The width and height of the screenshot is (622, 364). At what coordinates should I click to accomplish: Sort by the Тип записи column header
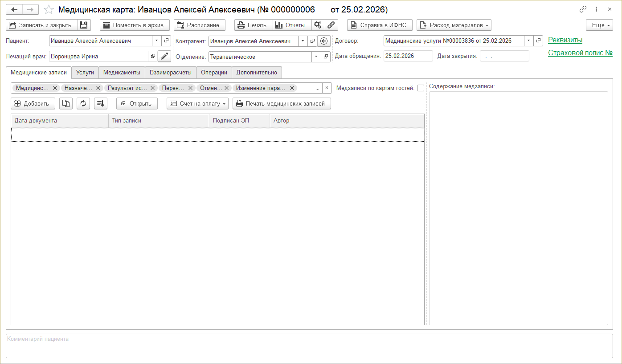point(159,120)
